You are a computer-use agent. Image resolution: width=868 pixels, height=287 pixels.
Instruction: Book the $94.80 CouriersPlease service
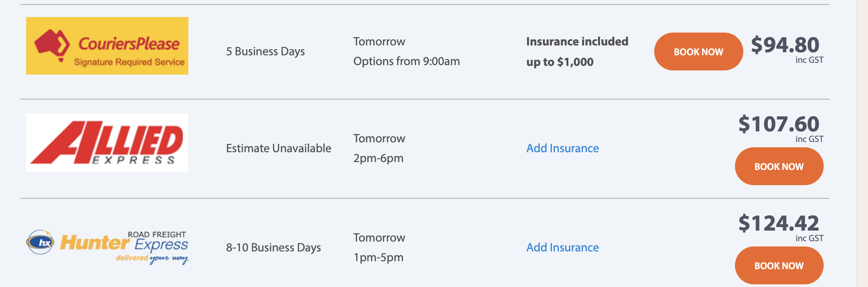click(x=698, y=51)
